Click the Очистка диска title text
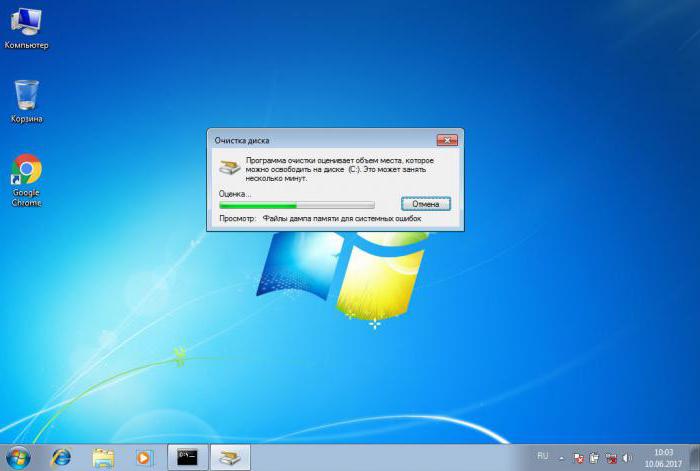 tap(242, 140)
